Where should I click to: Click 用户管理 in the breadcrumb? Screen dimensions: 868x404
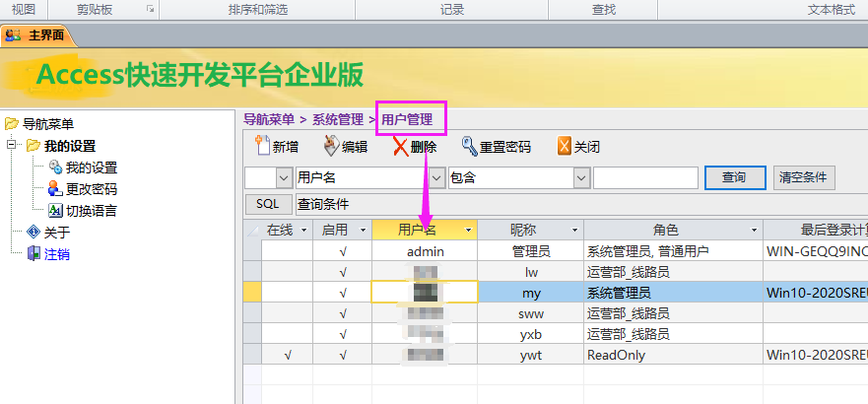point(407,119)
